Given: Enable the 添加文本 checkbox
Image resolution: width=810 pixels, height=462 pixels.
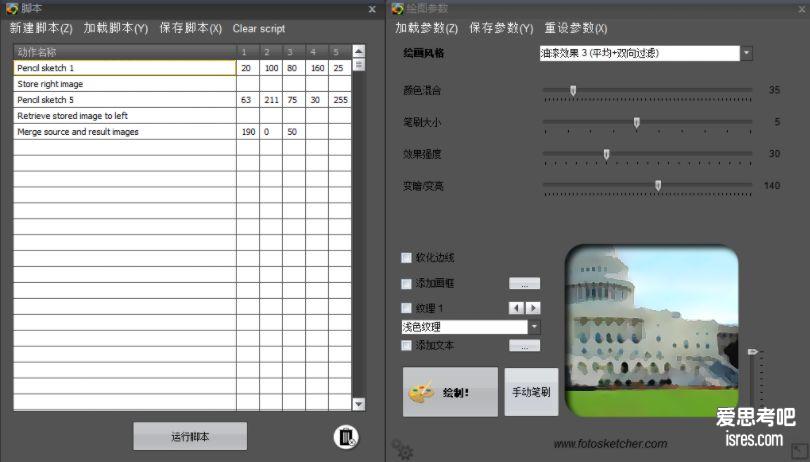Looking at the screenshot, I should [407, 345].
